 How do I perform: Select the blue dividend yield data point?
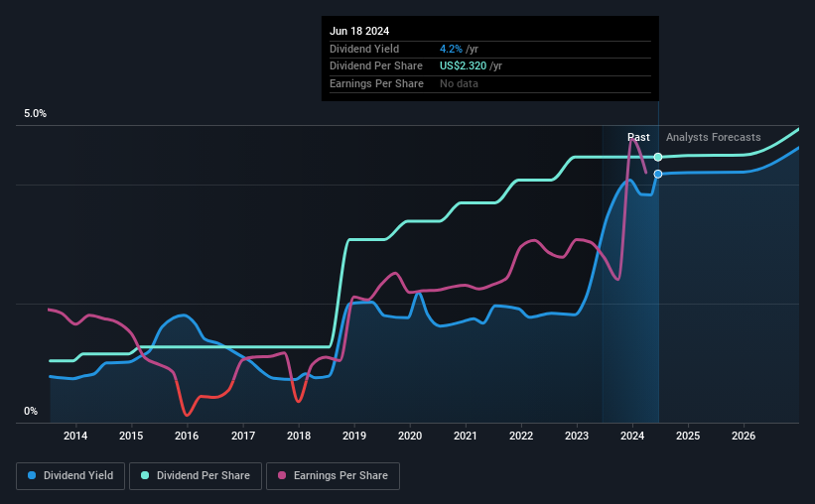tap(658, 174)
